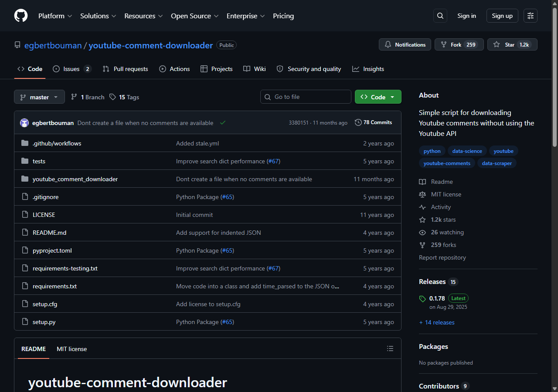Expand the Open Source menu

click(194, 16)
